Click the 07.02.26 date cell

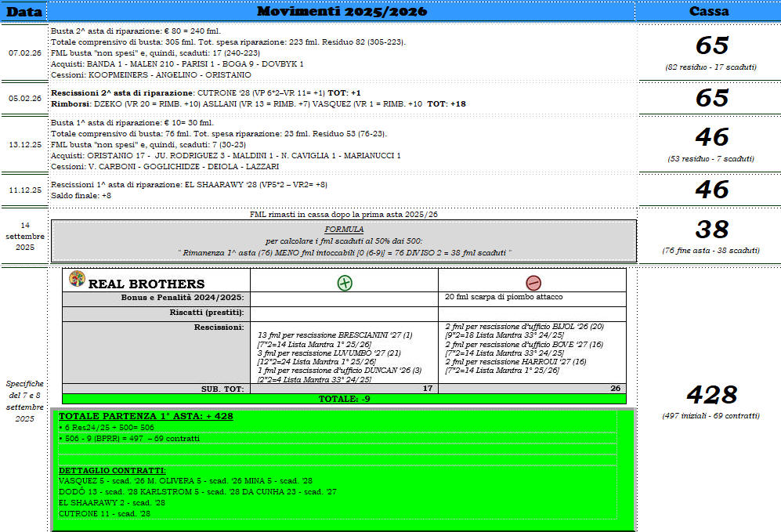click(24, 52)
